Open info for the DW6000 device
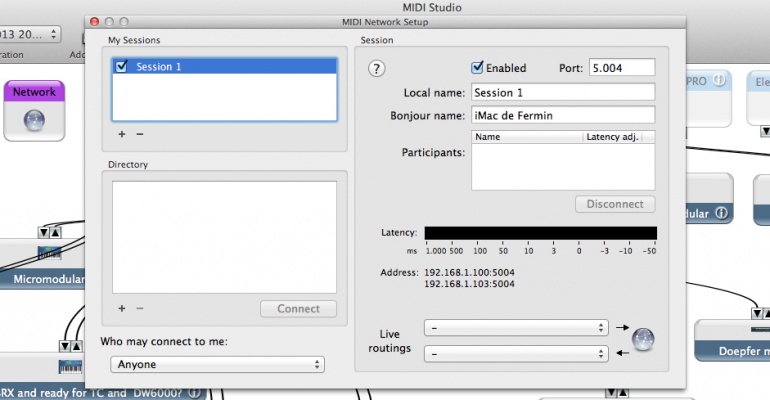The image size is (770, 400). click(x=194, y=393)
